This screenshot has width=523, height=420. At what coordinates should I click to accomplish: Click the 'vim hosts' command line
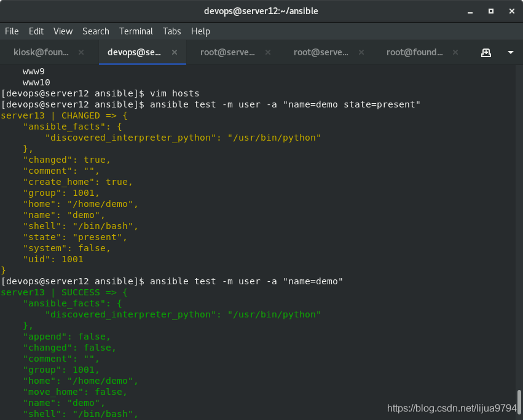[100, 93]
